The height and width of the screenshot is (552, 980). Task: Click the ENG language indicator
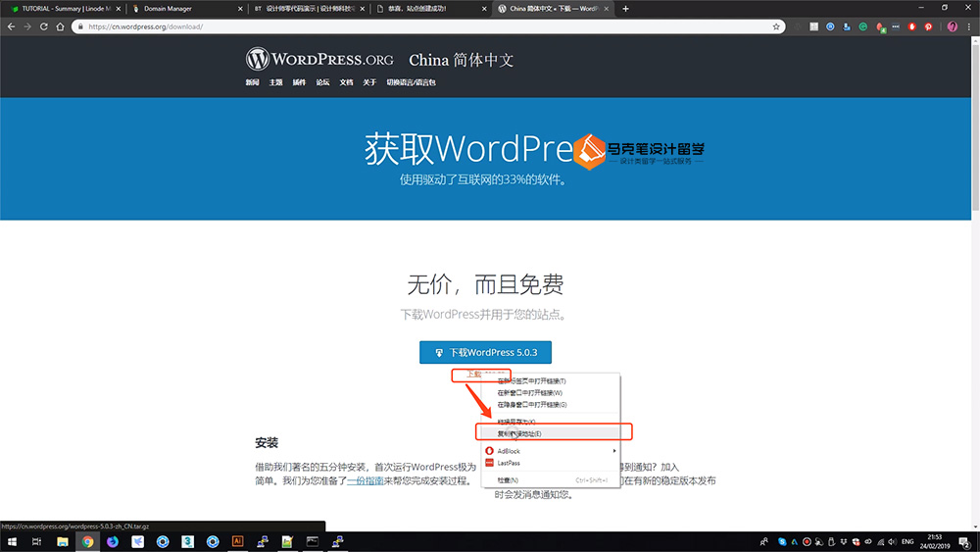[907, 541]
